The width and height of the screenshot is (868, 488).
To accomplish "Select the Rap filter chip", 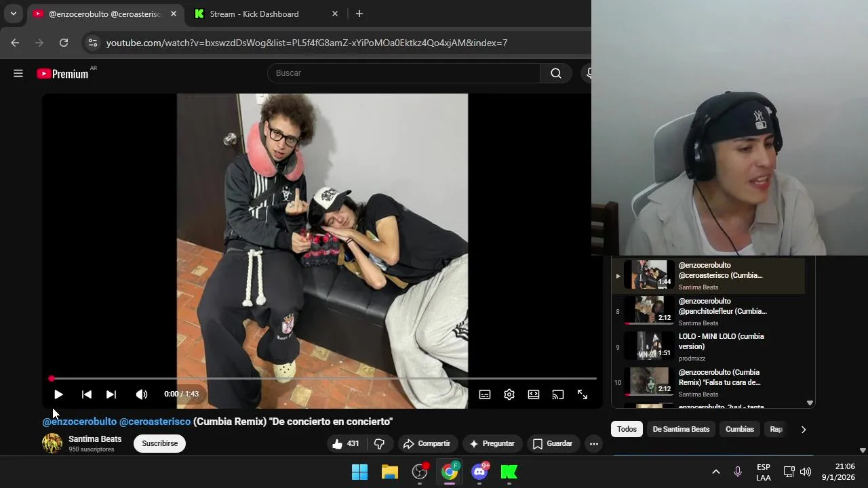I will click(x=776, y=429).
